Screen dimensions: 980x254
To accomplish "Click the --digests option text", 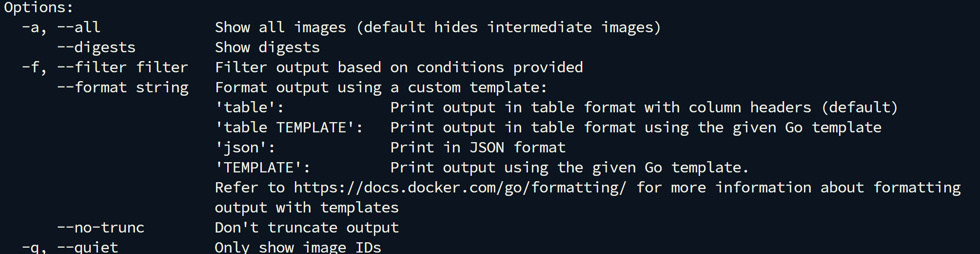I will point(96,47).
